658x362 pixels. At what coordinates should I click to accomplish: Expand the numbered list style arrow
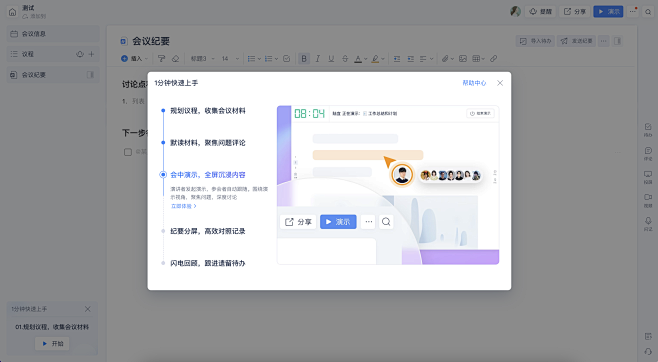tap(277, 59)
